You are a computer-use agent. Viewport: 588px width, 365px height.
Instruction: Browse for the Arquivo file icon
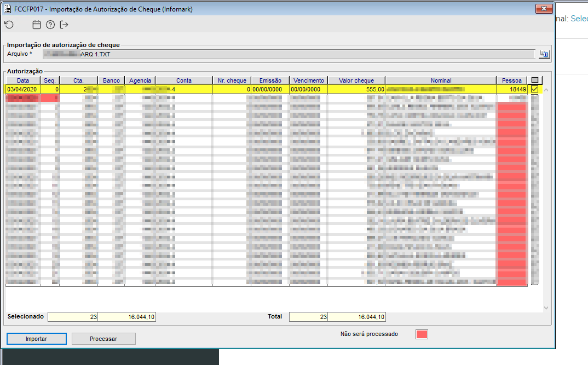click(544, 54)
